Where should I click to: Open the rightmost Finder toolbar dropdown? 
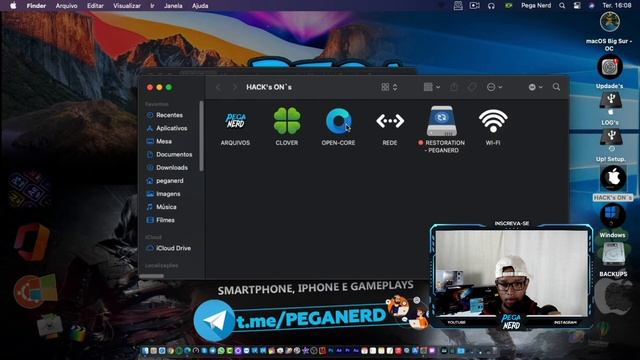click(x=536, y=87)
